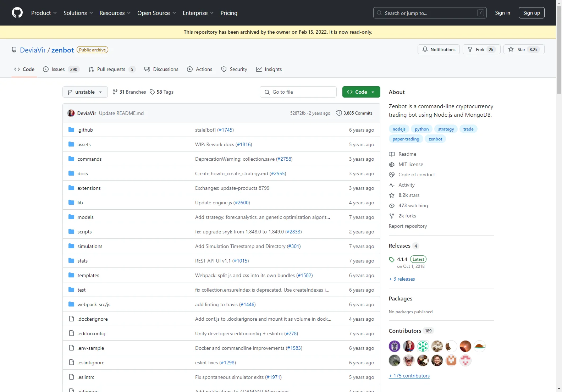Expand the Solutions menu
Screen dimensions: 562x392
pyautogui.click(x=78, y=13)
